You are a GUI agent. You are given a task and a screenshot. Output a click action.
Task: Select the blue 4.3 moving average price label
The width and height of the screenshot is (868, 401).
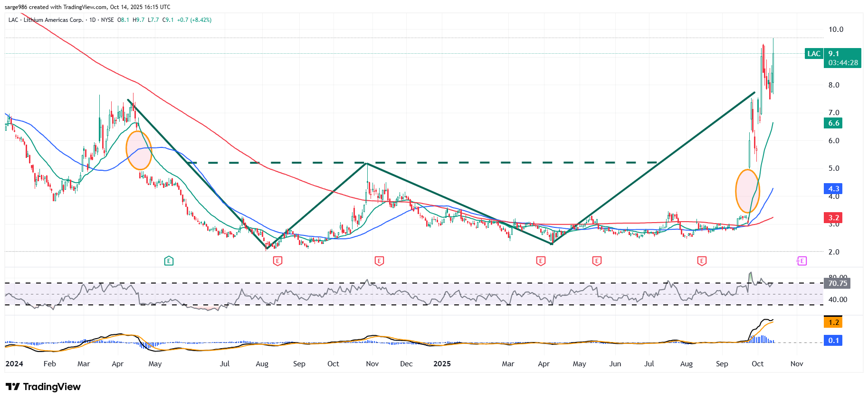tap(834, 189)
